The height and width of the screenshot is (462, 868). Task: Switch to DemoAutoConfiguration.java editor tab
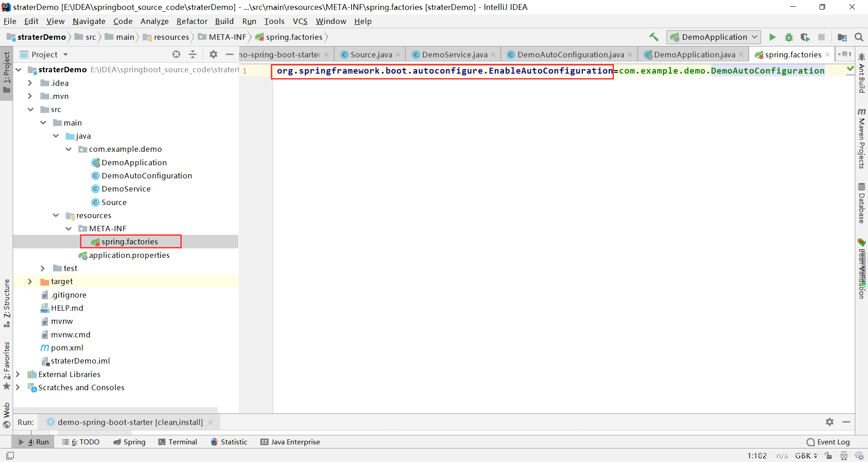click(x=570, y=55)
